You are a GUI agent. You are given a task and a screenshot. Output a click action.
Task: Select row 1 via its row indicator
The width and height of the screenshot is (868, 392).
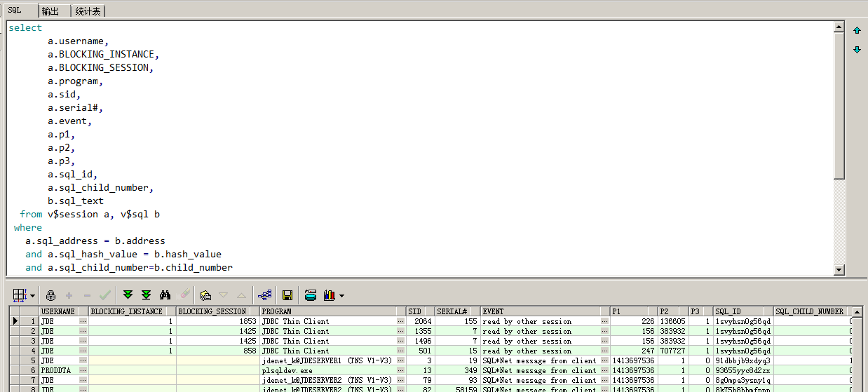point(16,321)
